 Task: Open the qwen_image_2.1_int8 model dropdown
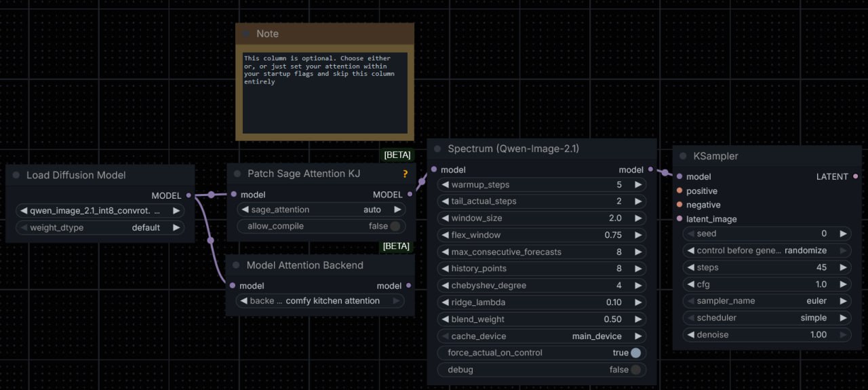coord(100,211)
